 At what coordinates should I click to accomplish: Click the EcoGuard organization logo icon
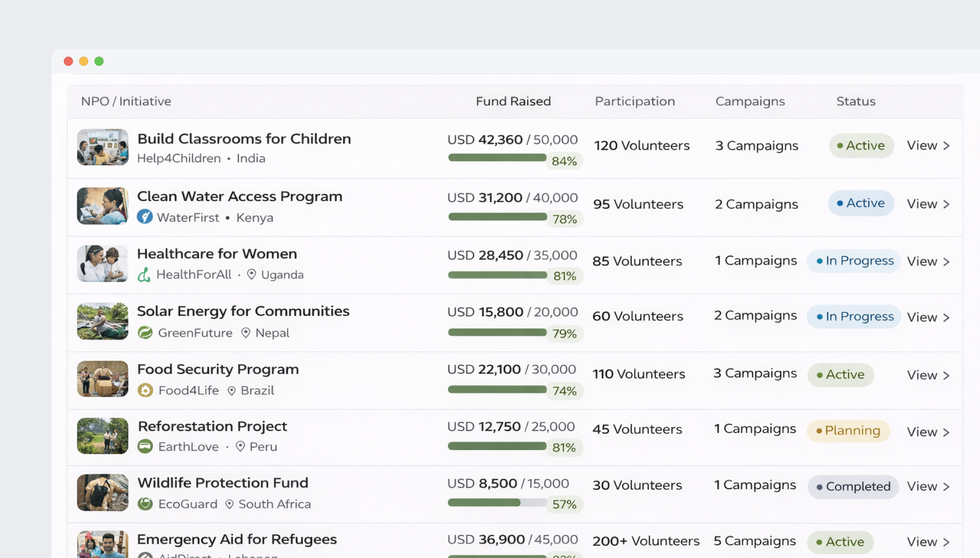145,504
